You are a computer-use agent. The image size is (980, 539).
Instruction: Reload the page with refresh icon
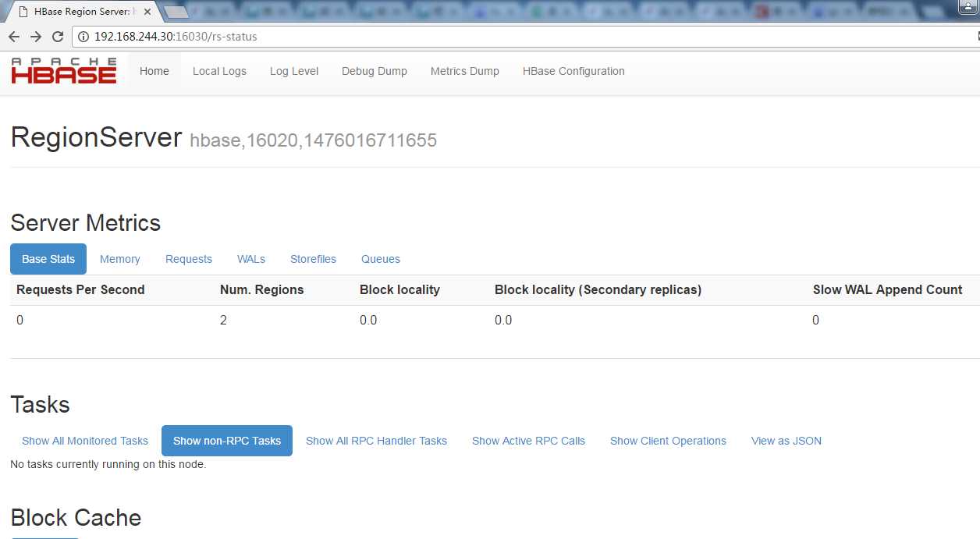[x=58, y=37]
